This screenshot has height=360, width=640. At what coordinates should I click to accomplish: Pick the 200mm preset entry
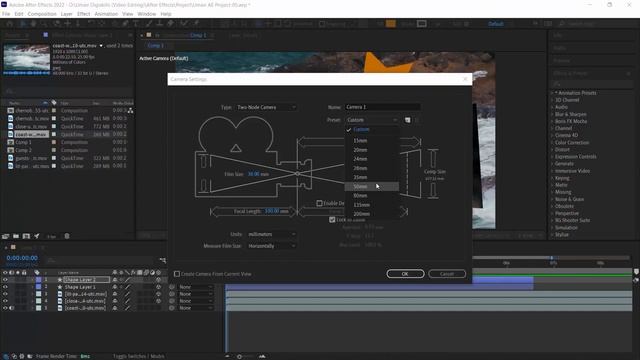point(372,214)
